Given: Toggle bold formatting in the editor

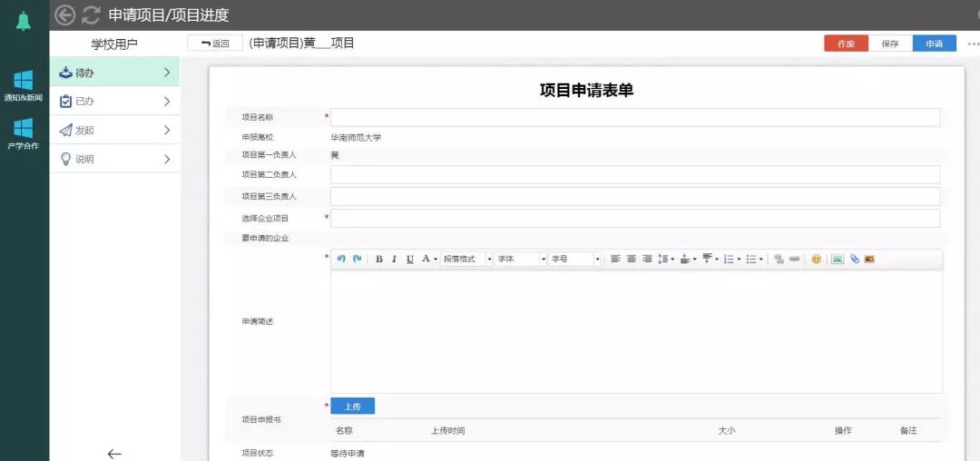Looking at the screenshot, I should (x=379, y=259).
